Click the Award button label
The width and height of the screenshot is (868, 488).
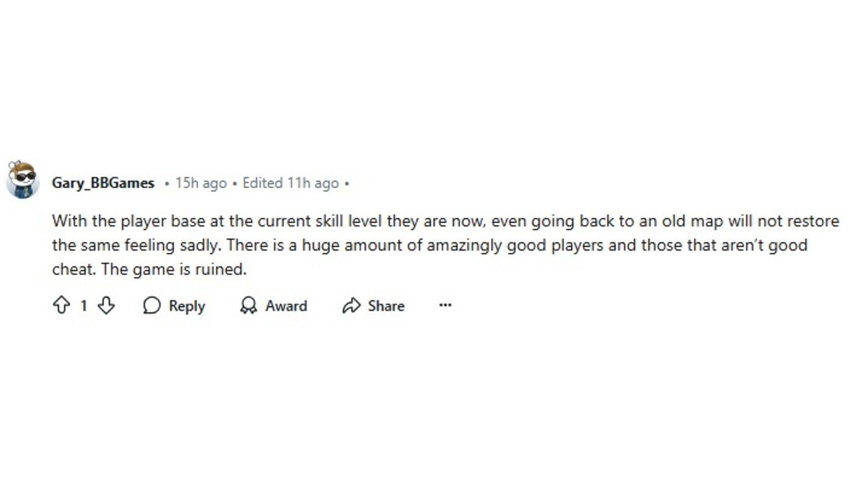click(286, 305)
